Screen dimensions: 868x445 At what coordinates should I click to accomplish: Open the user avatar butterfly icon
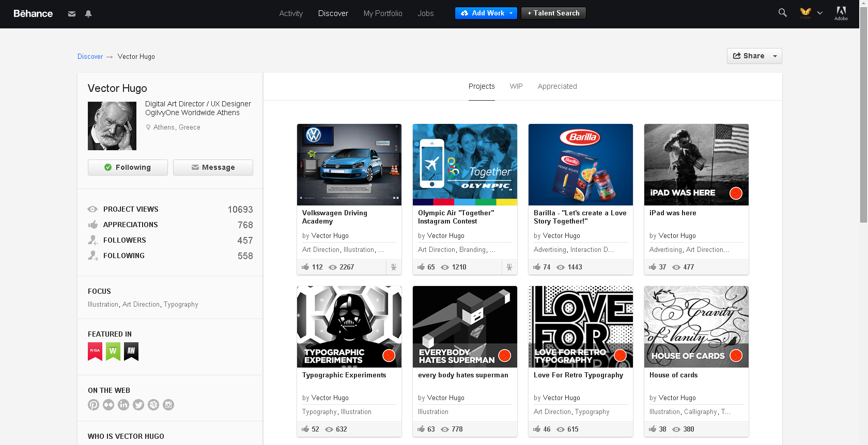805,13
